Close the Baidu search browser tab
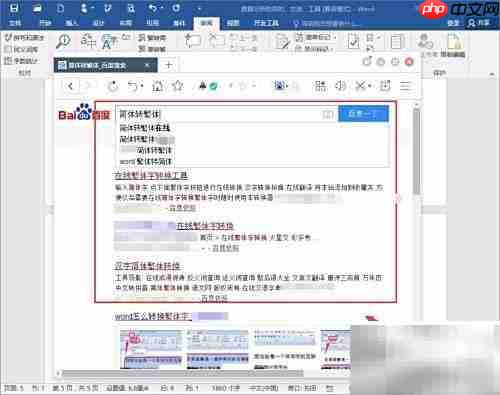 tap(147, 65)
